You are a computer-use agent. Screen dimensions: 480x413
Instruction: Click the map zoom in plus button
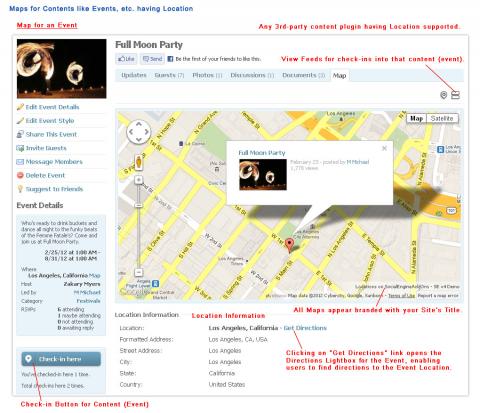tap(139, 180)
